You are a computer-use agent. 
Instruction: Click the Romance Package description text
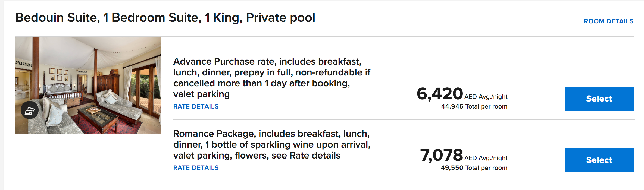(x=272, y=144)
